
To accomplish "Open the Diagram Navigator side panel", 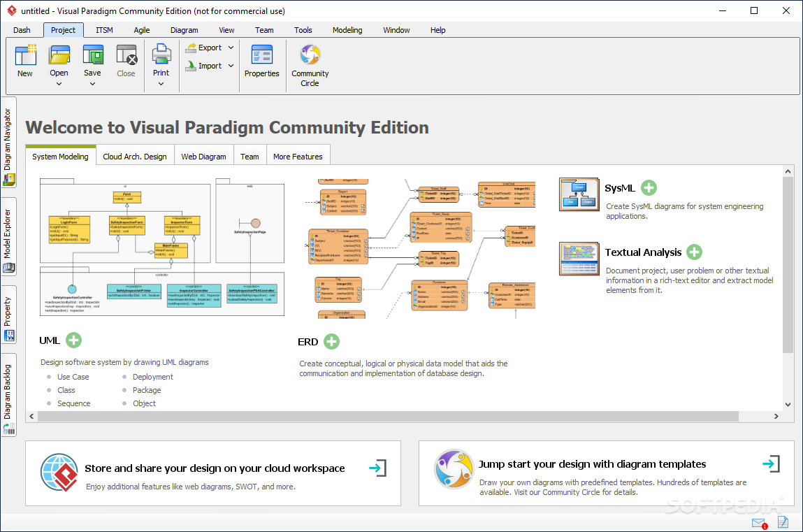I will click(x=8, y=143).
